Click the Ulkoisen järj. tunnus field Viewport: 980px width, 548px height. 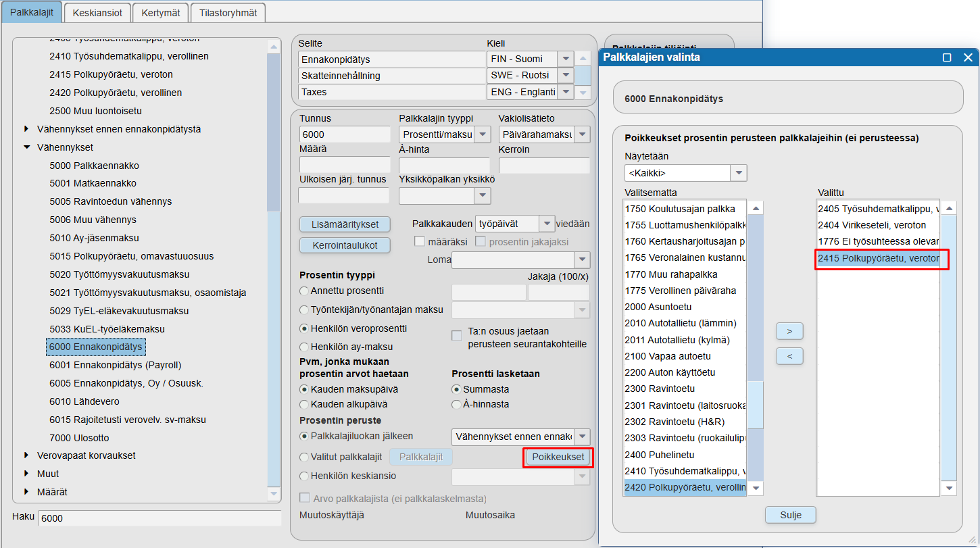point(344,196)
